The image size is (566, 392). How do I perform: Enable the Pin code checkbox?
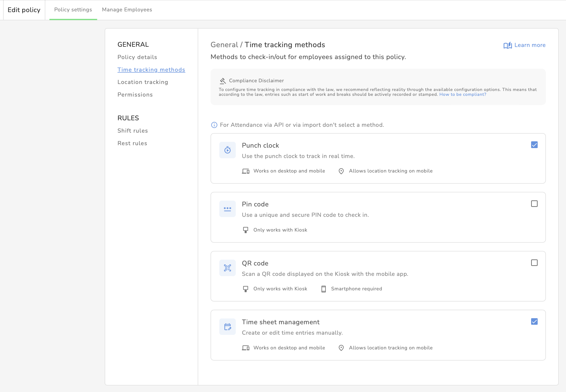coord(534,204)
